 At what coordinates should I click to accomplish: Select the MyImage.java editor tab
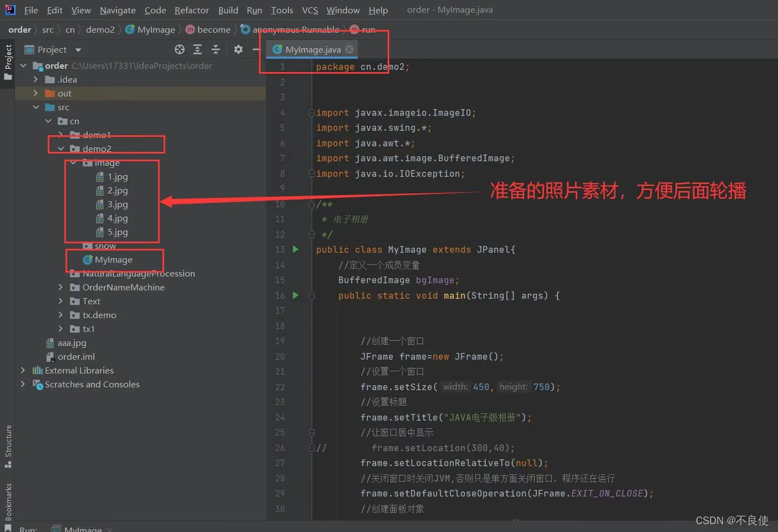pyautogui.click(x=312, y=49)
